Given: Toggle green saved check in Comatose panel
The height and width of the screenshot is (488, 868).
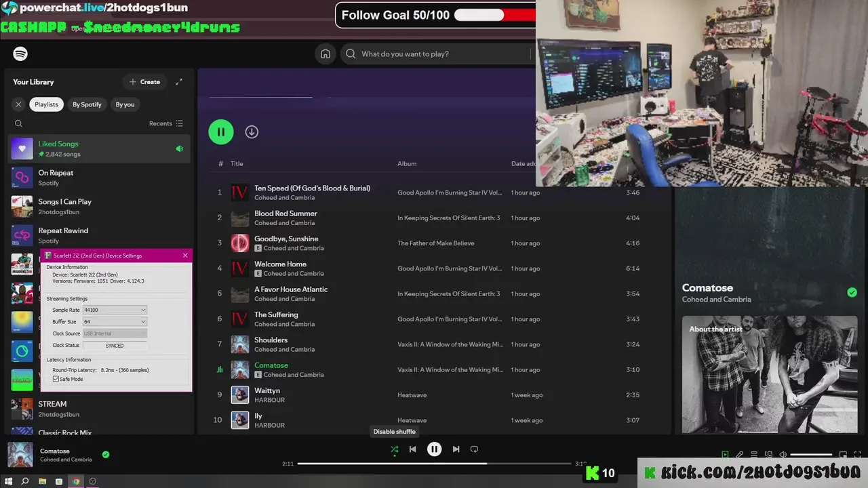Looking at the screenshot, I should (x=852, y=292).
